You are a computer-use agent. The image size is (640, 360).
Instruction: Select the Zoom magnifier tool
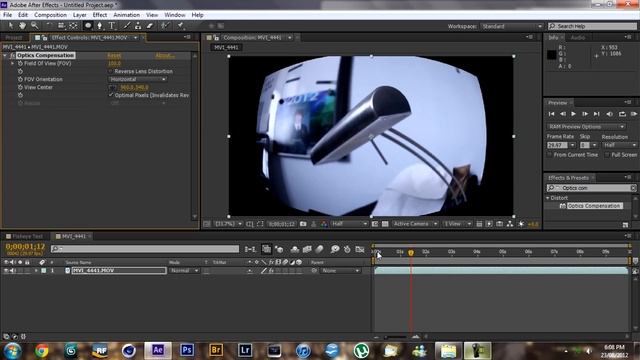pyautogui.click(x=35, y=26)
